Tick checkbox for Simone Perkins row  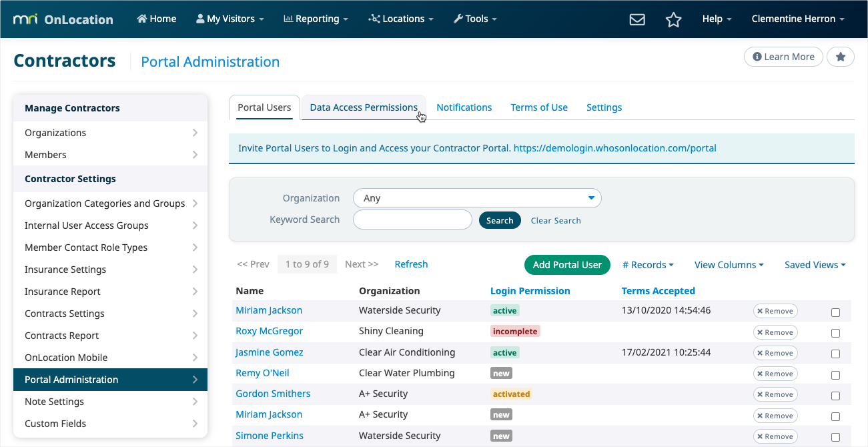835,437
